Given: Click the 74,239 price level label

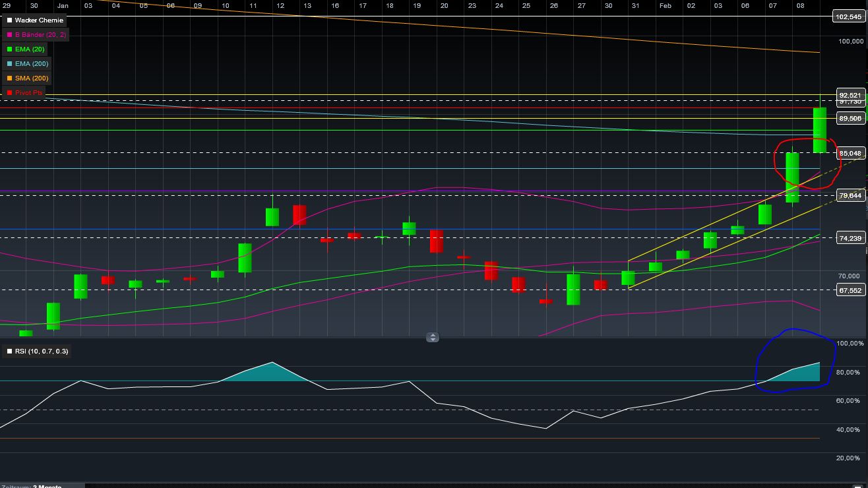Looking at the screenshot, I should tap(849, 238).
